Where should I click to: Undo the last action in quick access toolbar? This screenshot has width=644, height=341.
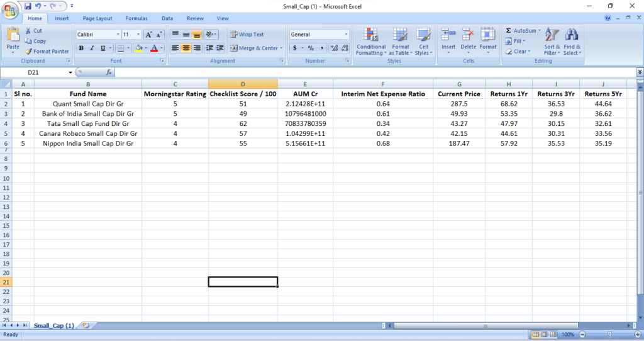click(38, 6)
